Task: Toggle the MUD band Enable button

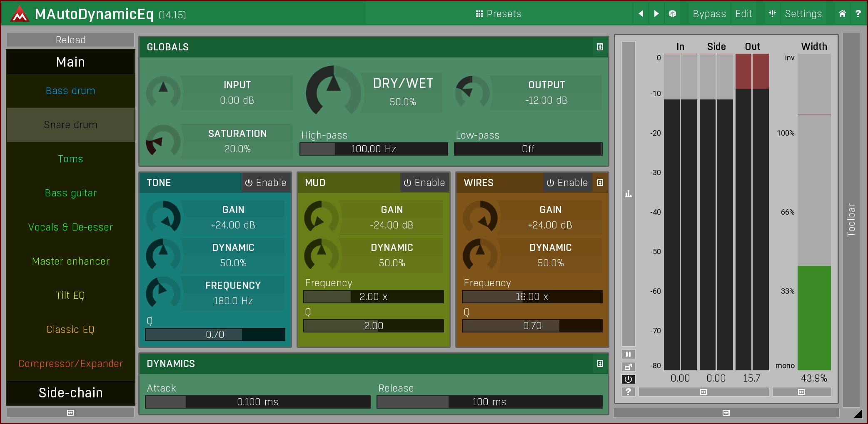Action: point(424,183)
